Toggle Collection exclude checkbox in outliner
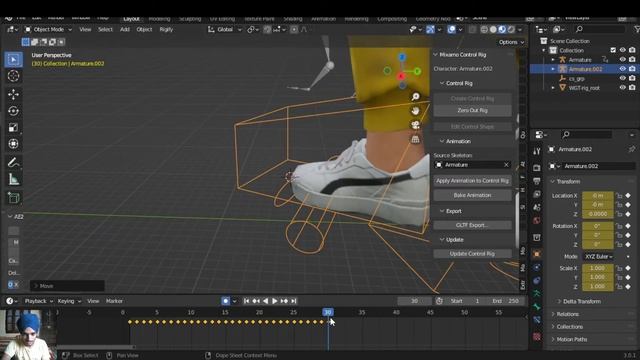640x360 pixels. pyautogui.click(x=613, y=50)
